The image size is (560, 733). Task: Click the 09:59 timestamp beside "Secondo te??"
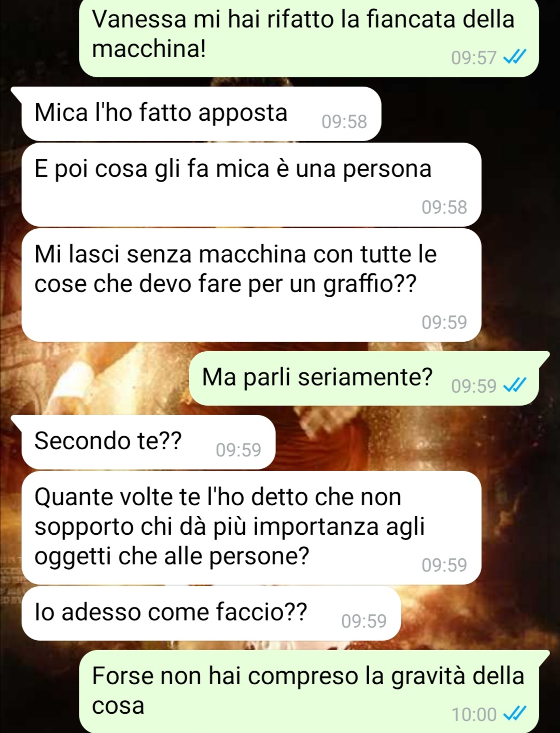coord(239,450)
